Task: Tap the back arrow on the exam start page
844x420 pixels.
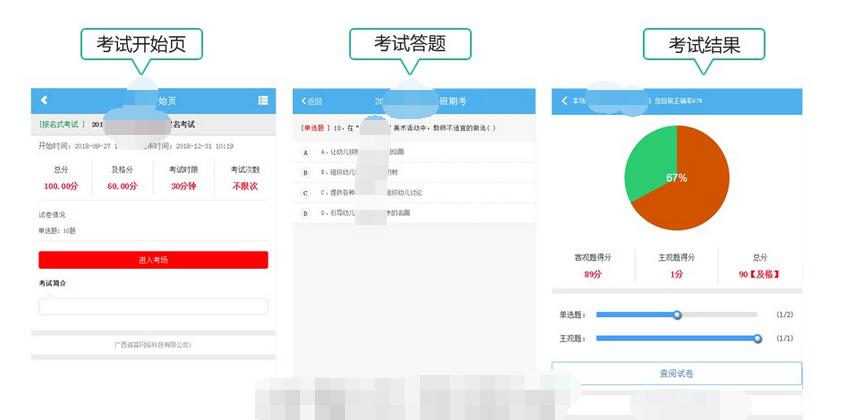Action: click(44, 100)
